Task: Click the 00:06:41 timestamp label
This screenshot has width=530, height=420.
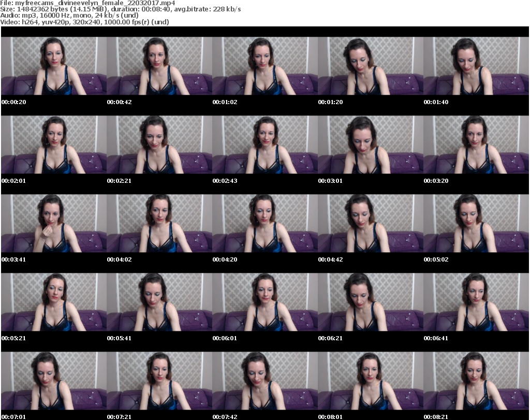Action: pos(436,338)
